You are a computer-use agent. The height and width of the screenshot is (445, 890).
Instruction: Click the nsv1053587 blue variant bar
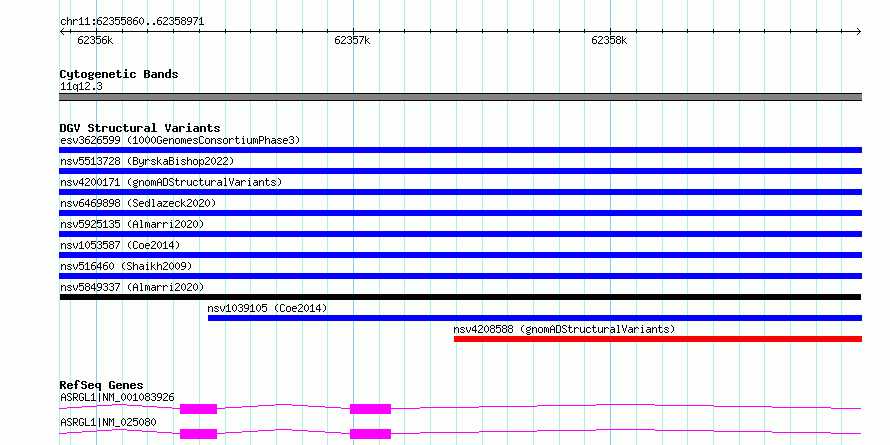[460, 255]
